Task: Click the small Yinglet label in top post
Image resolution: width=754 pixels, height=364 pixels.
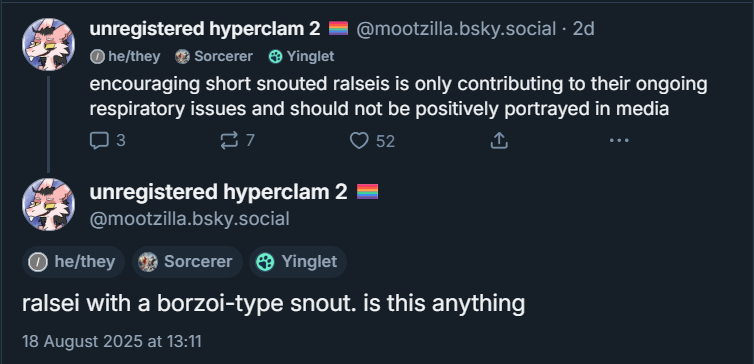Action: [301, 57]
